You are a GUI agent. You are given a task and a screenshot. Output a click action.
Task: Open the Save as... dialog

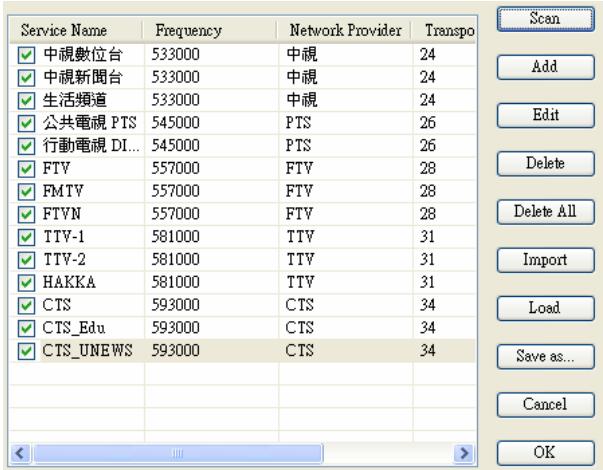pyautogui.click(x=545, y=357)
